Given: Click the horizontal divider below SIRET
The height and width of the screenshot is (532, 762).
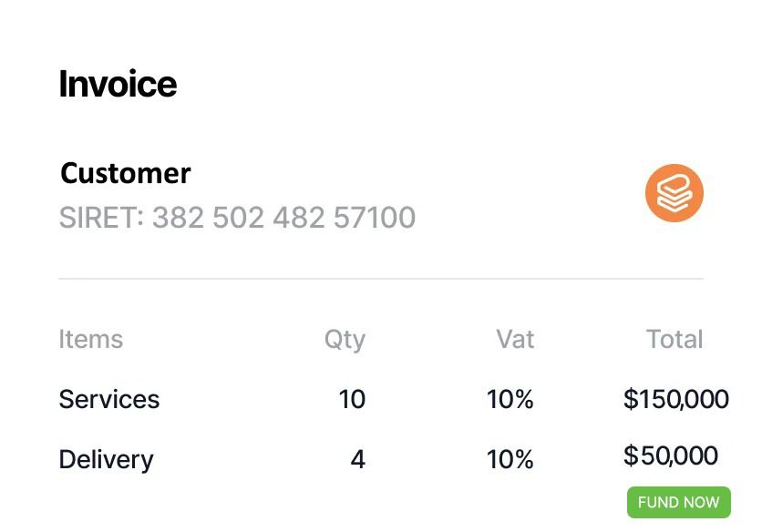Looking at the screenshot, I should (381, 279).
